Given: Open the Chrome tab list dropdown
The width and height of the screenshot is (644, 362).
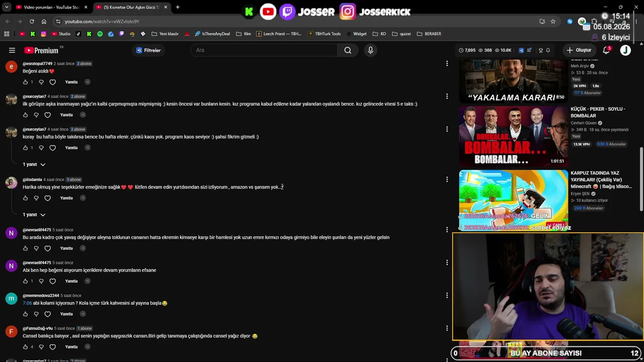Looking at the screenshot, I should tap(7, 7).
